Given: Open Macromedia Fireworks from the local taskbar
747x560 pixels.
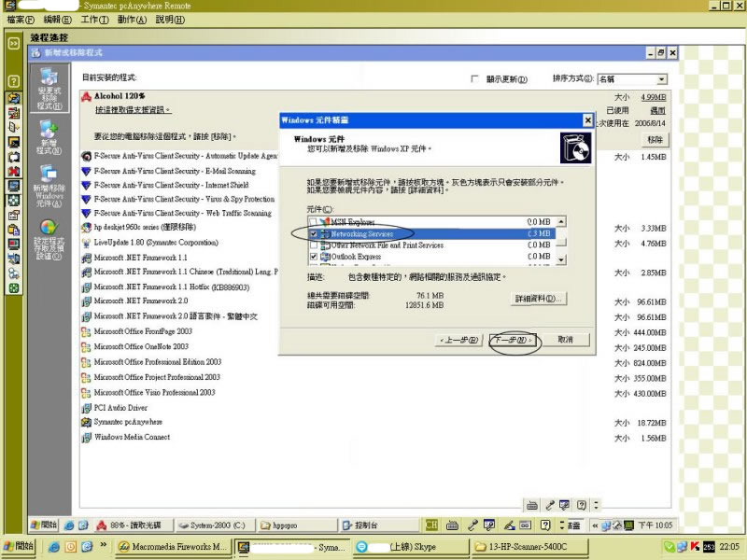Looking at the screenshot, I should (x=174, y=547).
